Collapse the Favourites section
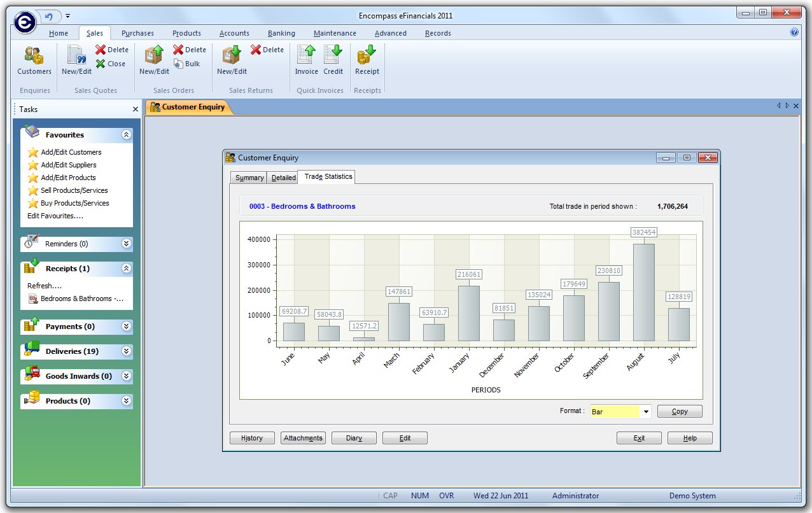Viewport: 812px width, 513px height. pos(126,135)
